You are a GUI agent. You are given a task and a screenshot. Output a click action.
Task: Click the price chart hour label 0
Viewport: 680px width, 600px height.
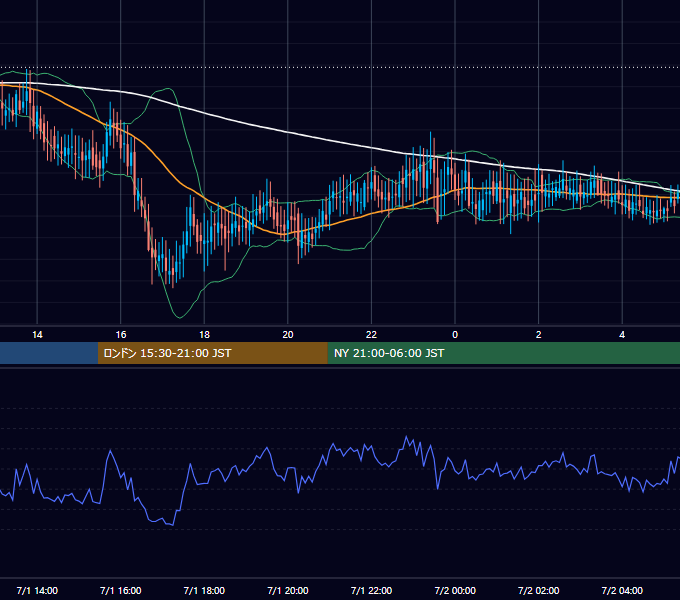click(x=455, y=335)
